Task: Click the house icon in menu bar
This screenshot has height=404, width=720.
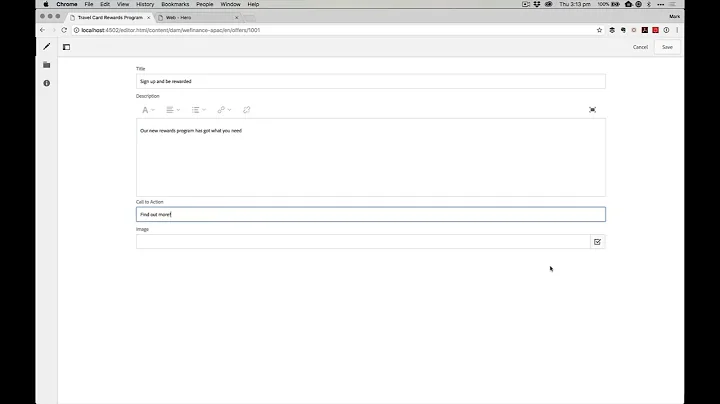Action: click(629, 4)
